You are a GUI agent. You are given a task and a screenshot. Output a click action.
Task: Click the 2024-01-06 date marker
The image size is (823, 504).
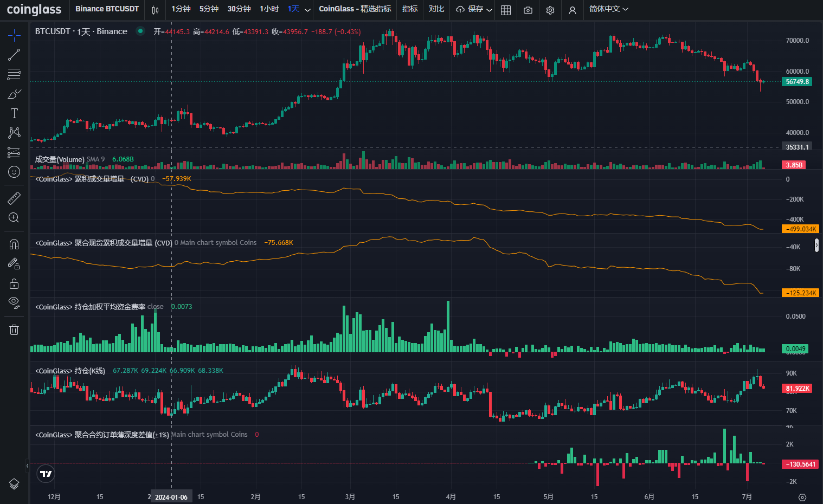point(171,497)
